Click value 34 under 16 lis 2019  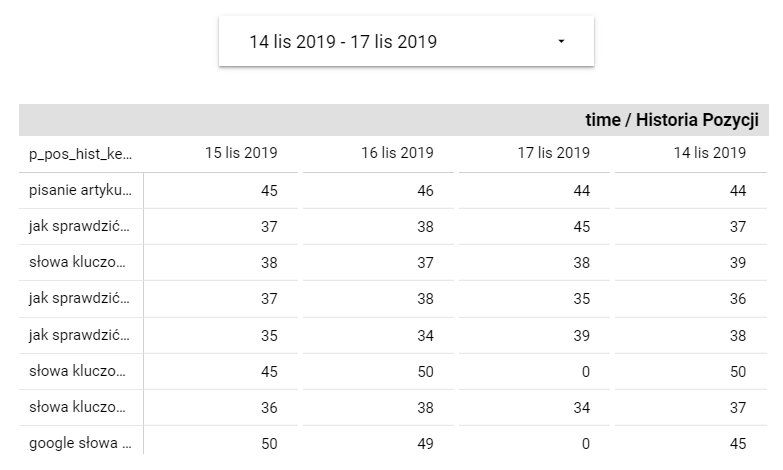[x=425, y=336]
